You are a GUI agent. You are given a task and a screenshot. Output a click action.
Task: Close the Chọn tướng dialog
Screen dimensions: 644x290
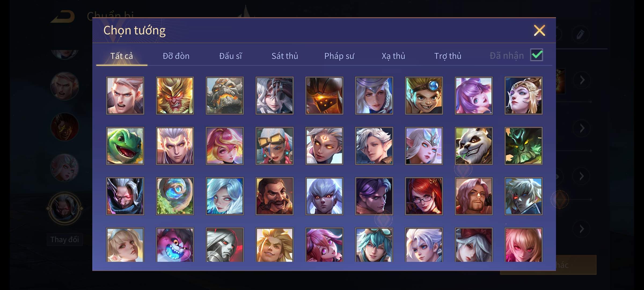click(x=539, y=30)
